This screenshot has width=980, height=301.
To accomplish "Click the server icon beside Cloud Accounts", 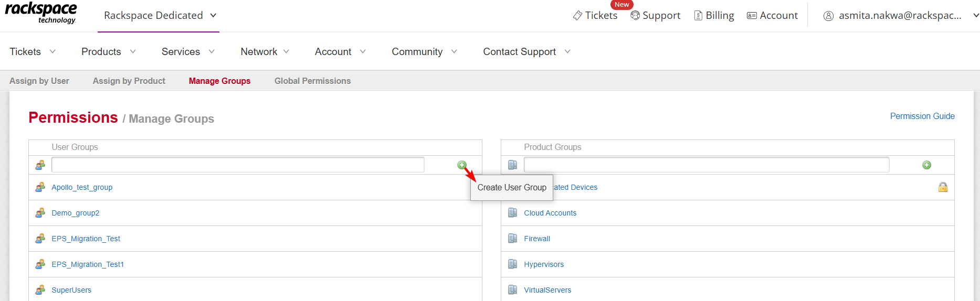I will pos(513,213).
